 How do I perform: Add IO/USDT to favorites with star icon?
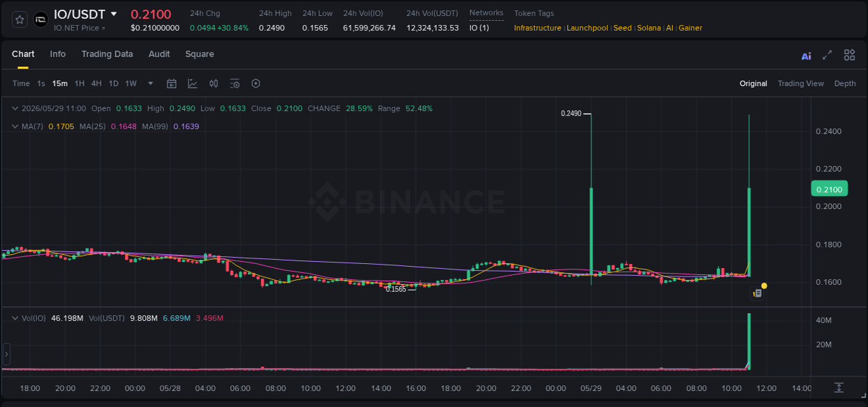point(19,19)
